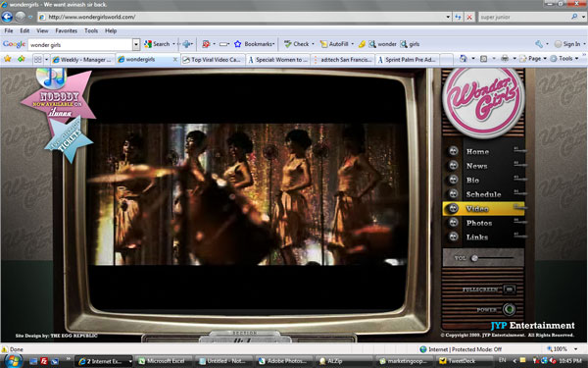Open the File menu
Viewport: 588px width, 368px height.
point(9,30)
